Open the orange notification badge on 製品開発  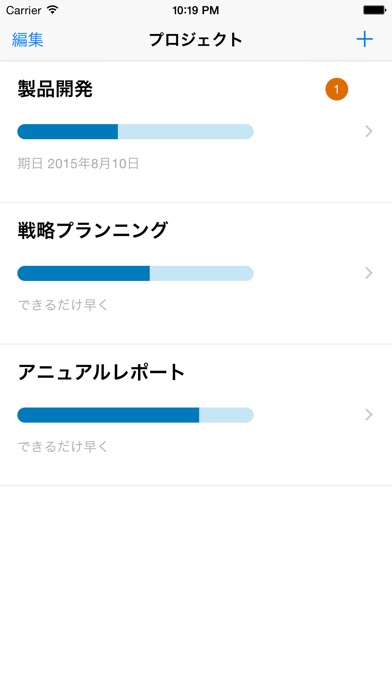(337, 89)
